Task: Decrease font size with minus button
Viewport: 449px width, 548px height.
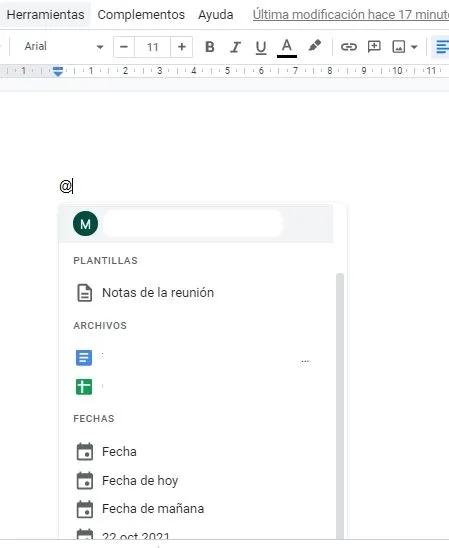Action: click(x=124, y=47)
